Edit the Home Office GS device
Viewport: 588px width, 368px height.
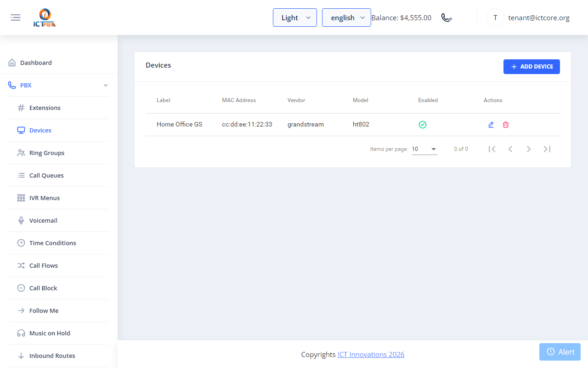click(x=491, y=125)
